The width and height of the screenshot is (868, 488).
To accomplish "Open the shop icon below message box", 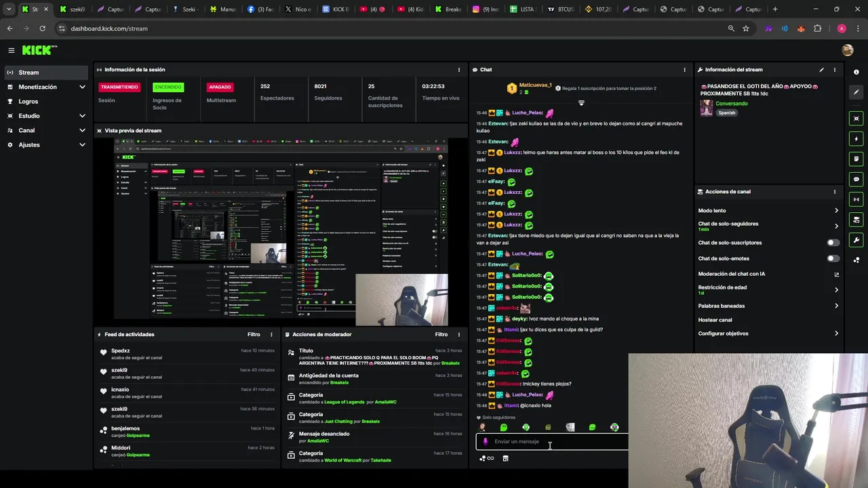I will 505,458.
